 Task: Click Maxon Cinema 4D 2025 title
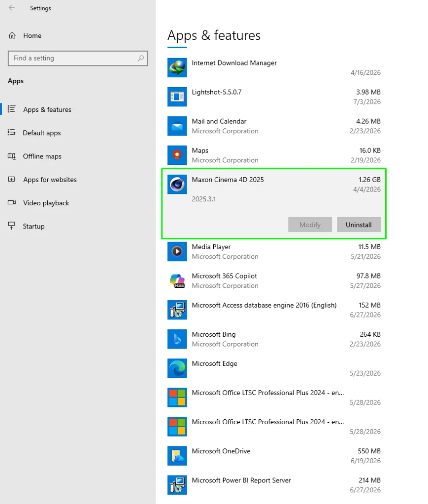click(x=228, y=180)
